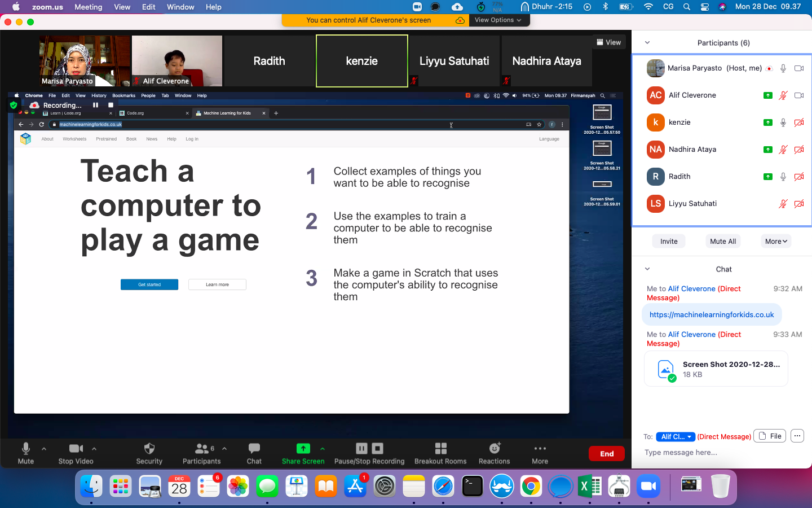The height and width of the screenshot is (508, 812).
Task: Open the More dropdown in the participants panel
Action: 776,241
